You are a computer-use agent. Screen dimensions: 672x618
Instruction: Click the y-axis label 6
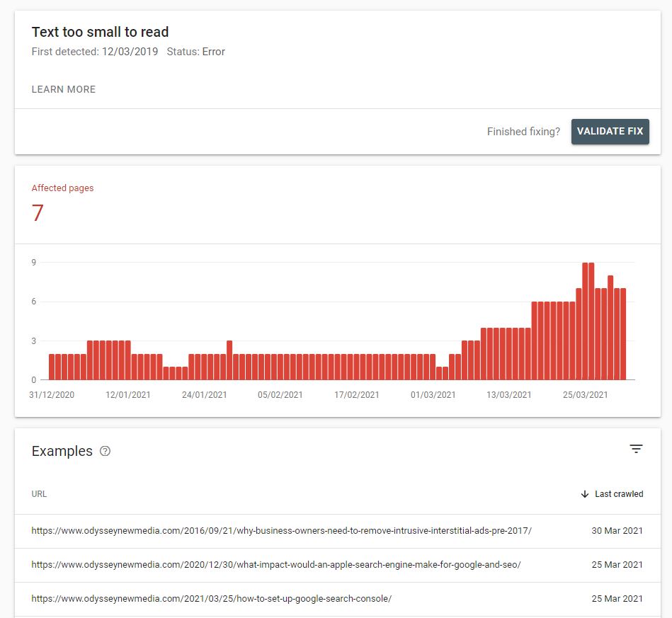(34, 302)
